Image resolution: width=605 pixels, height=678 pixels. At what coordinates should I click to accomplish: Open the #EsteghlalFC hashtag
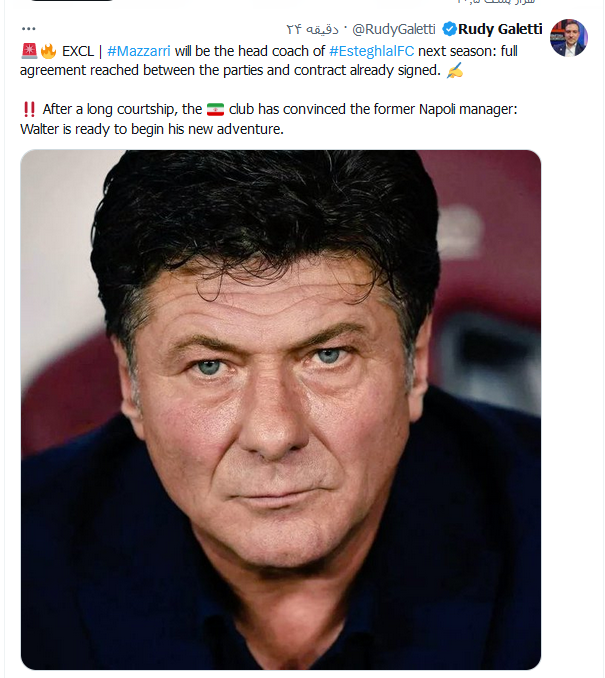371,50
